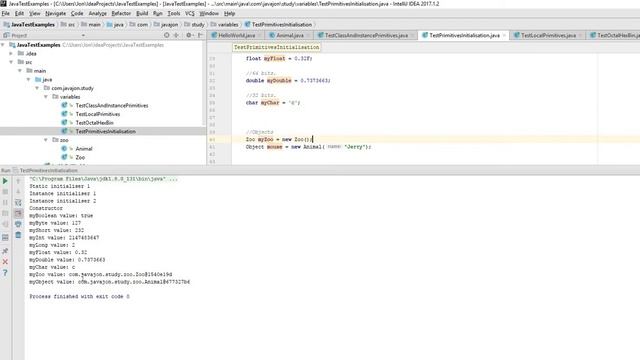Rerun TestPrimitivesInitialisation with green play icon
Screen dimensions: 640x360
[x=5, y=181]
